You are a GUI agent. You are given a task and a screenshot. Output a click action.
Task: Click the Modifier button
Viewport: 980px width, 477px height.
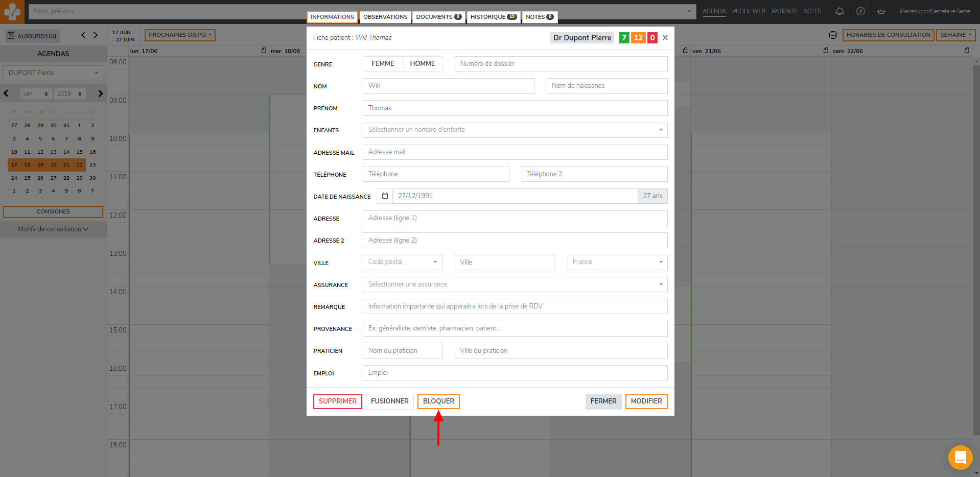tap(646, 401)
